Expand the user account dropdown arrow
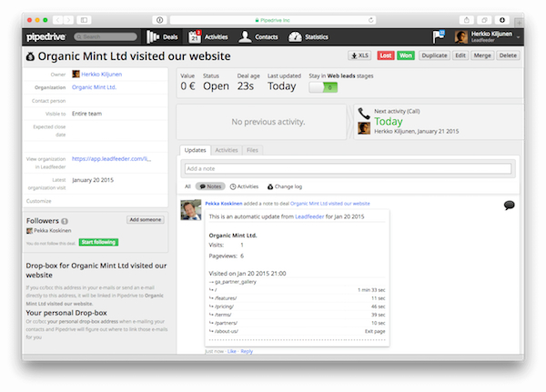Image resolution: width=546 pixels, height=392 pixels. 518,37
